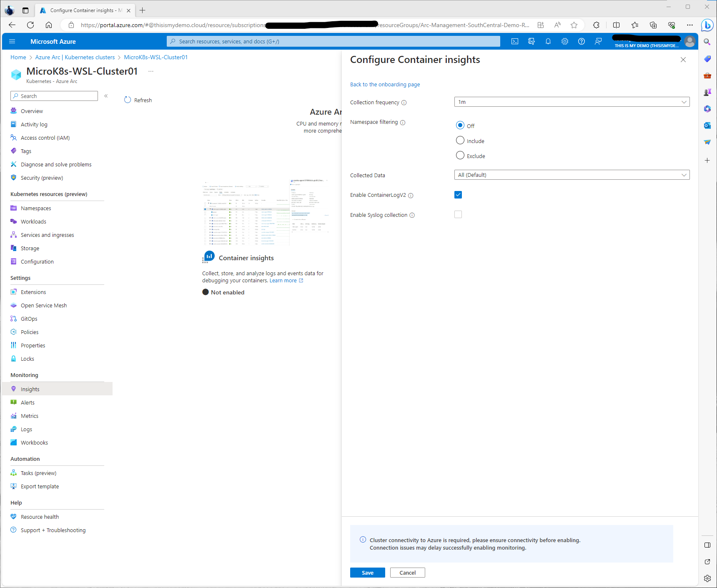The width and height of the screenshot is (717, 588).
Task: Open the Azure portal hamburger menu
Action: 12,41
